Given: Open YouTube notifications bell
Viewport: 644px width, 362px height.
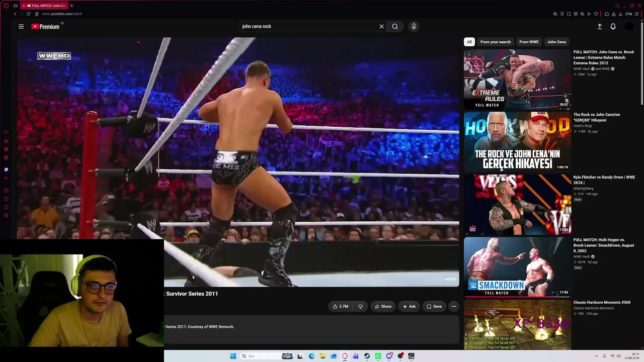Looking at the screenshot, I should coord(613,27).
